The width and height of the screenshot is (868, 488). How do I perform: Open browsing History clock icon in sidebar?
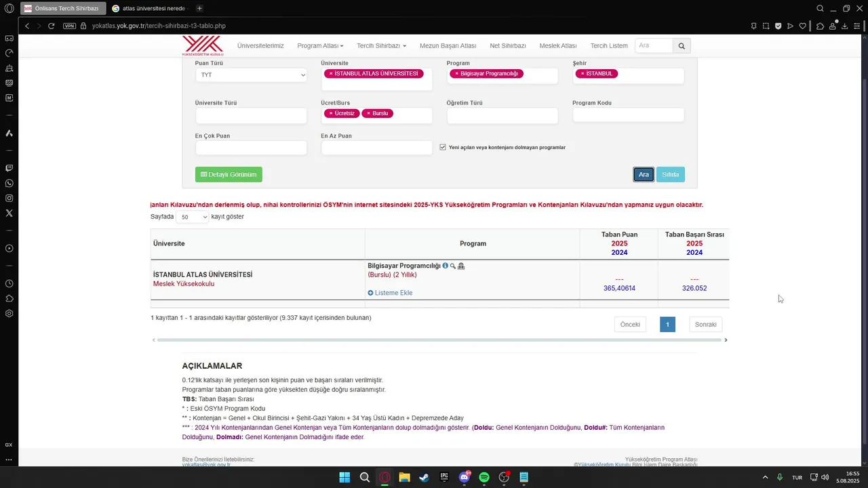(x=9, y=283)
